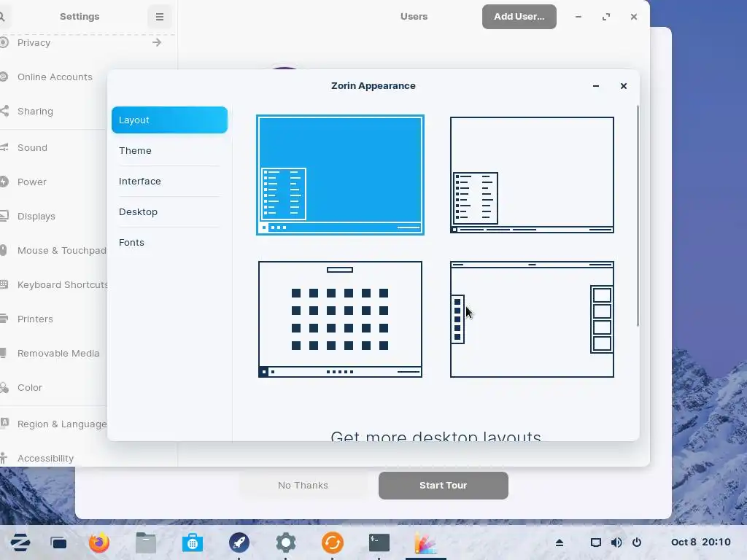Open Software Updater orange icon in taskbar
The height and width of the screenshot is (560, 747).
click(x=333, y=542)
